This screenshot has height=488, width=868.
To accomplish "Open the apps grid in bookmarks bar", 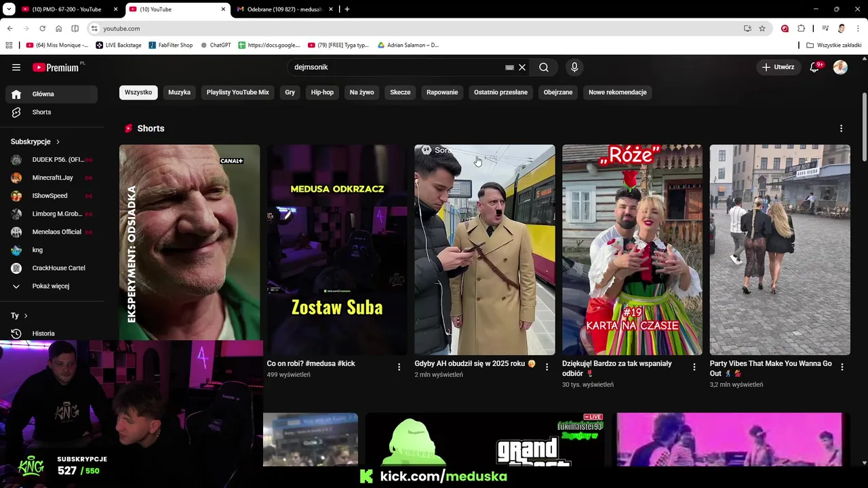I will 9,45.
